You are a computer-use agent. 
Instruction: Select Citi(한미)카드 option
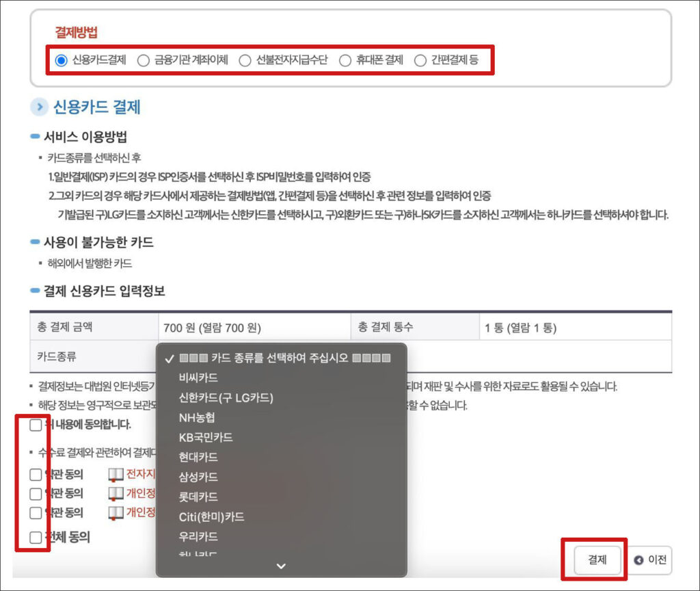211,516
